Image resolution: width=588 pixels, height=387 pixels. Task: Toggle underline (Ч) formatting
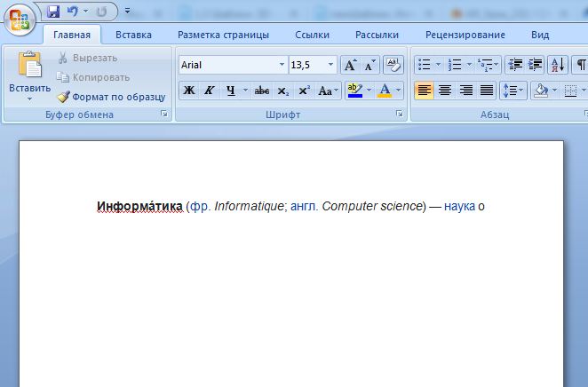(x=230, y=91)
